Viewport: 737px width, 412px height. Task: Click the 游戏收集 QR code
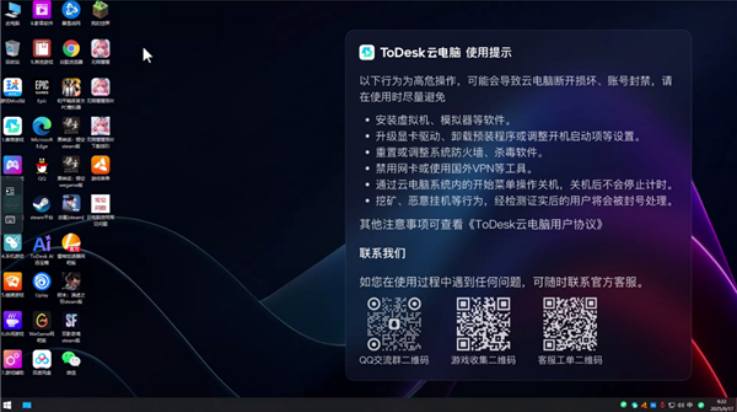tap(483, 324)
